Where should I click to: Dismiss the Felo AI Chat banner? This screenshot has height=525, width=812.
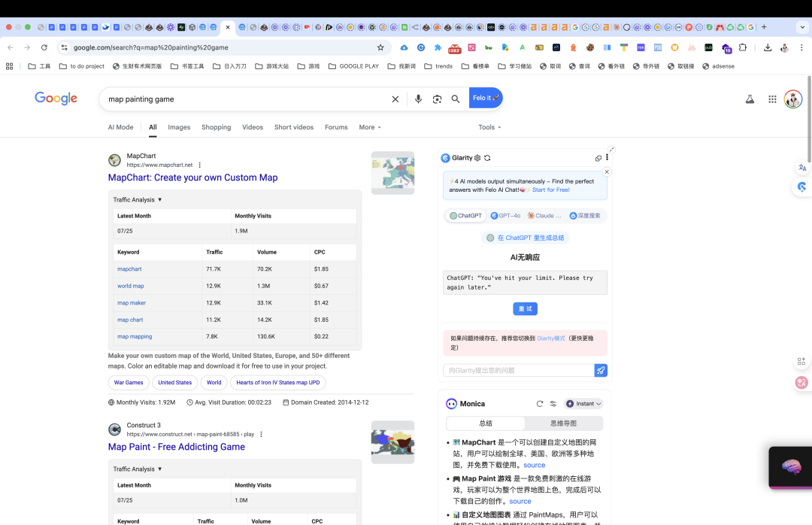pos(607,172)
